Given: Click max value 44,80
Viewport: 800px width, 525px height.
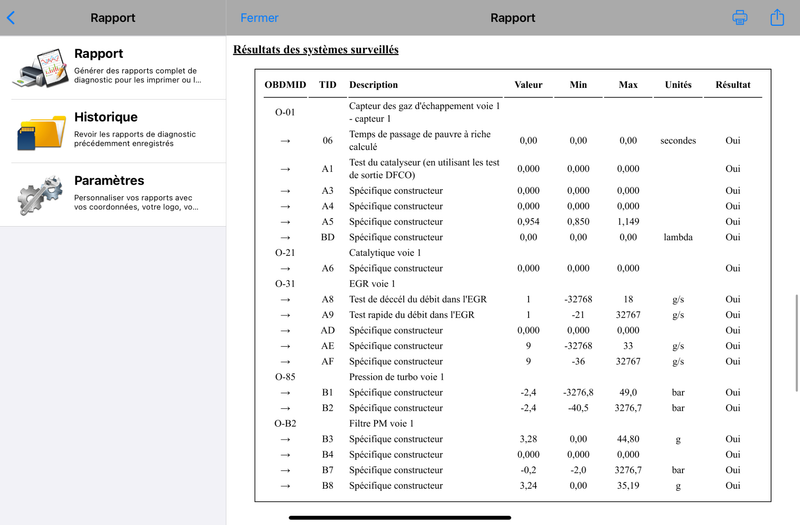Looking at the screenshot, I should point(628,439).
